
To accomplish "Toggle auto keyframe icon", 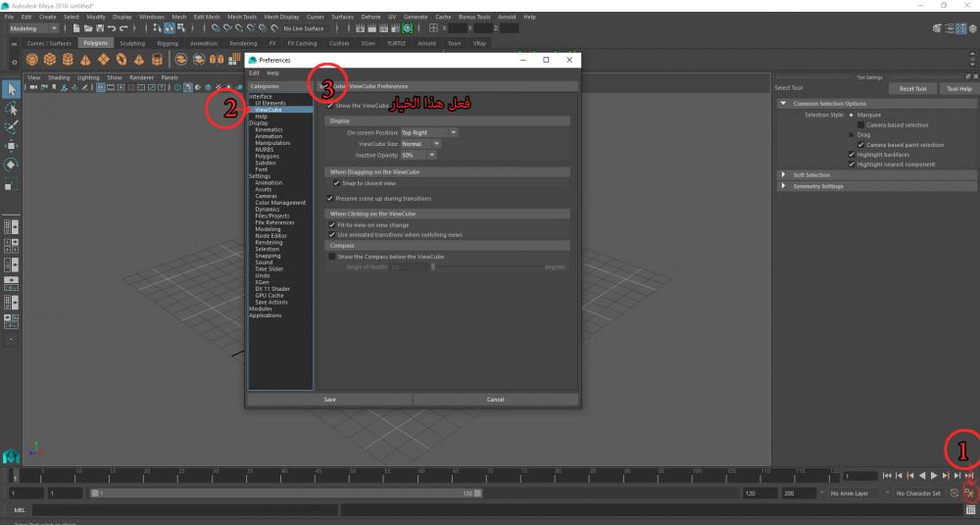I will [955, 493].
